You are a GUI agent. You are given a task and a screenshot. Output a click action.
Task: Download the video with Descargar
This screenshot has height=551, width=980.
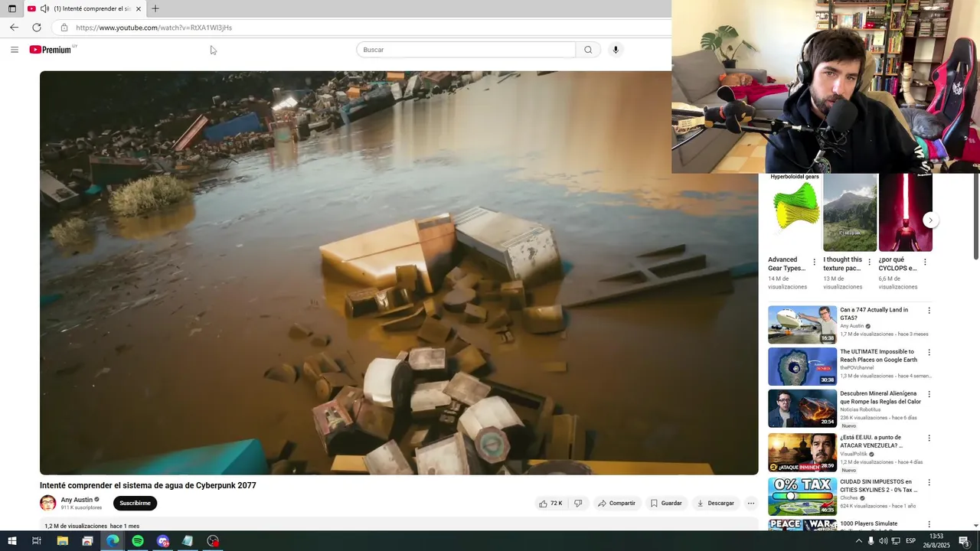(715, 504)
